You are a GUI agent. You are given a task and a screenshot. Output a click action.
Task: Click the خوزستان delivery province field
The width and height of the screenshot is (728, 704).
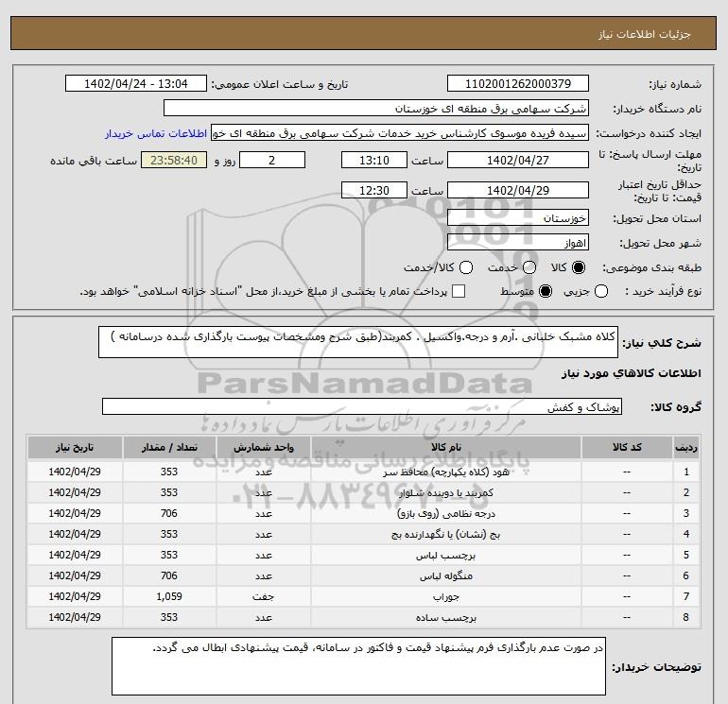[516, 216]
